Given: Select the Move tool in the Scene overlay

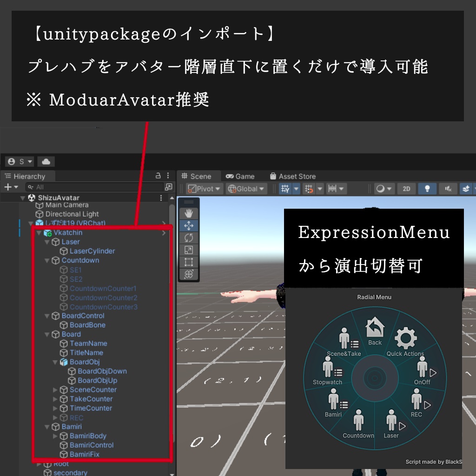Looking at the screenshot, I should tap(189, 225).
